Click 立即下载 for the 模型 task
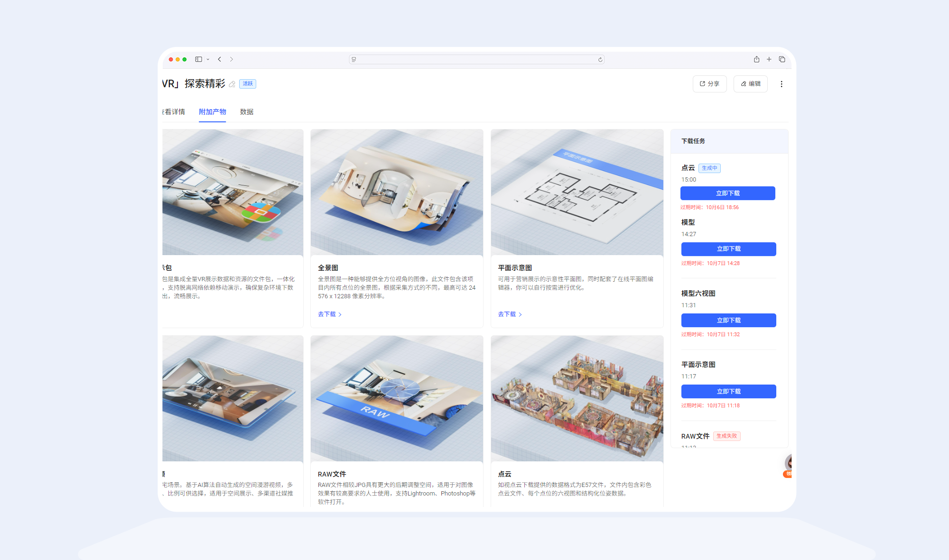 pyautogui.click(x=729, y=249)
